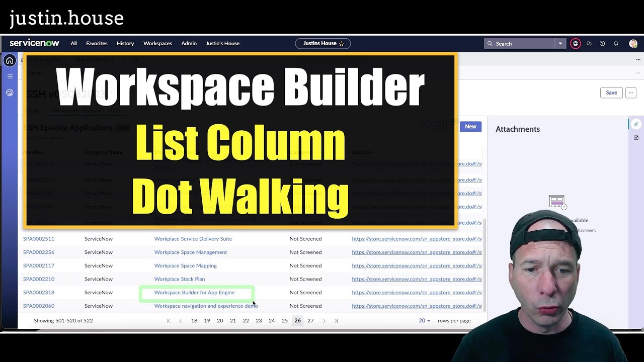644x362 pixels.
Task: Open the more actions menu beside Save
Action: [631, 93]
